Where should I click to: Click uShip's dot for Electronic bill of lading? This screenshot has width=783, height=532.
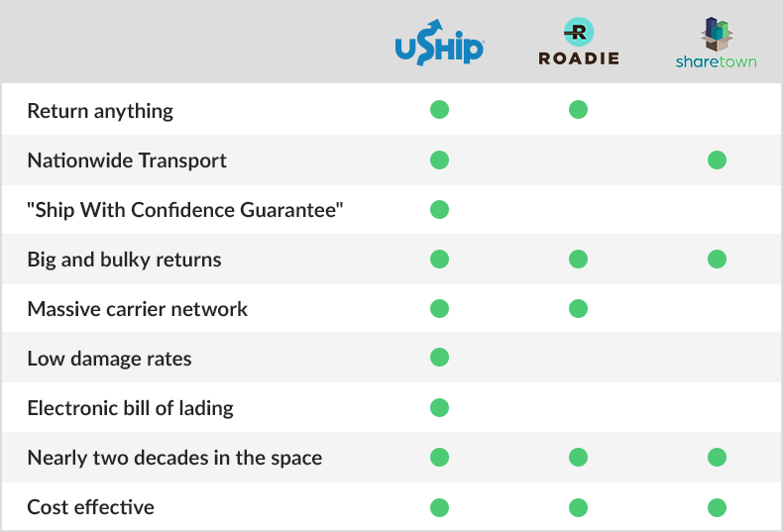coord(439,407)
